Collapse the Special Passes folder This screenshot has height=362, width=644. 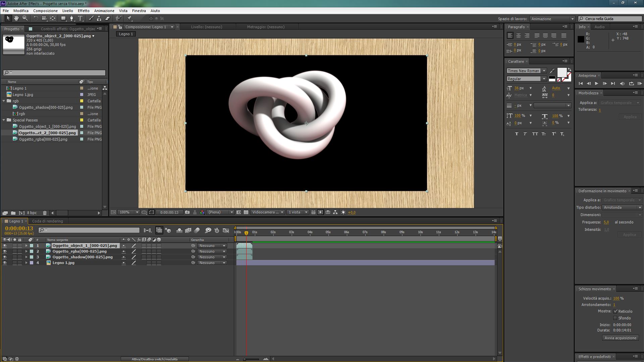pyautogui.click(x=4, y=120)
